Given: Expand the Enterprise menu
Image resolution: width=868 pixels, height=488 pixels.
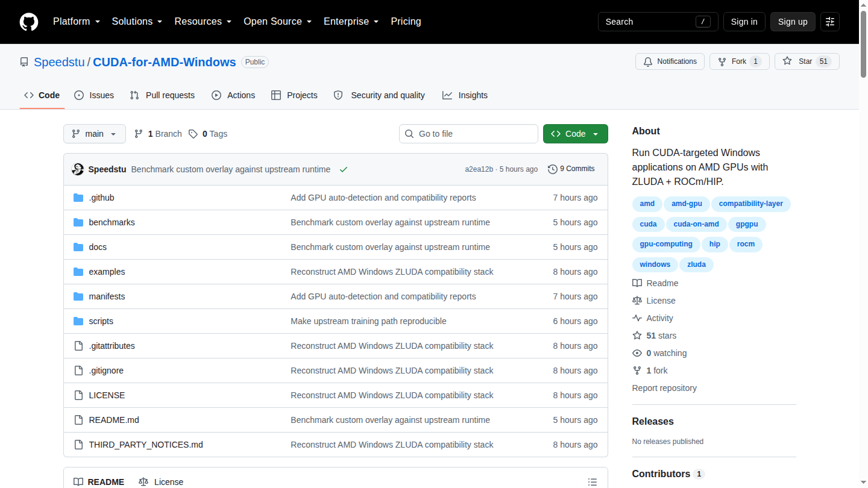Looking at the screenshot, I should pyautogui.click(x=351, y=21).
